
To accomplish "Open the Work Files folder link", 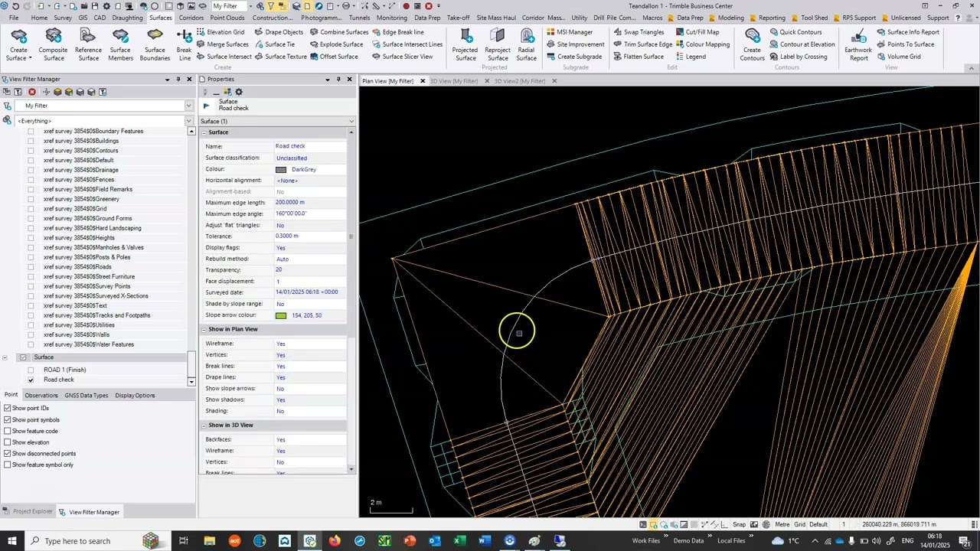I will [646, 541].
